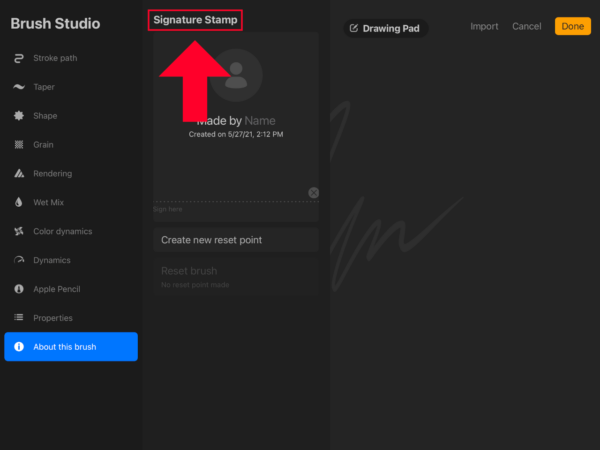Screen dimensions: 600x450
Task: Click Import in the top bar
Action: (x=484, y=26)
